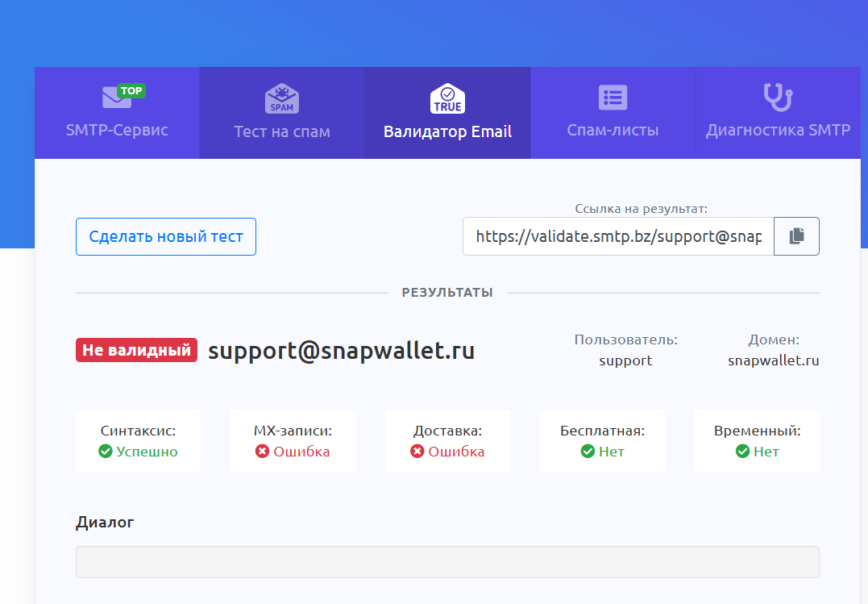Click the Сделать новый тест button
The width and height of the screenshot is (868, 604).
165,236
